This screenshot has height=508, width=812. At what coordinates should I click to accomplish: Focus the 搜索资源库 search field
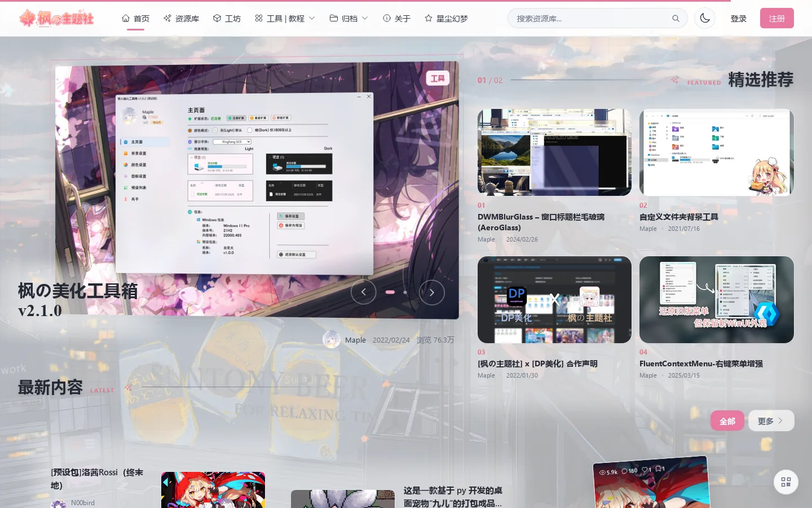click(598, 19)
